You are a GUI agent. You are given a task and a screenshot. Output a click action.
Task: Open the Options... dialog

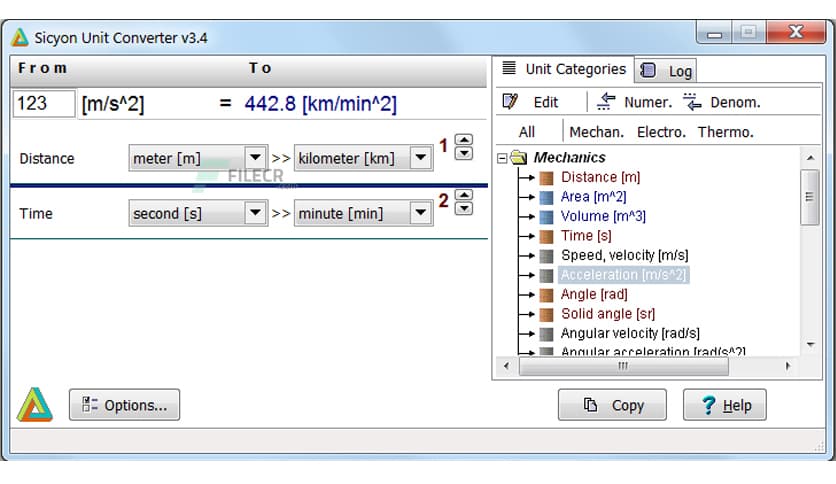124,405
